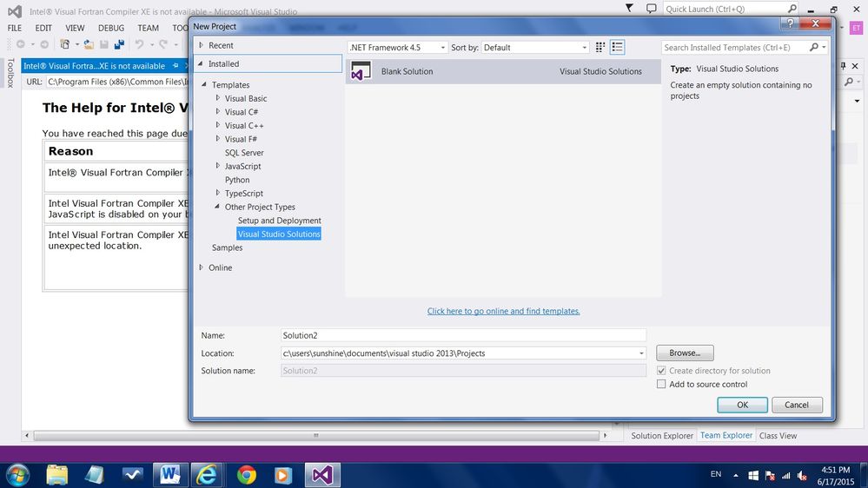
Task: Click the New Project dialog help button
Action: (x=790, y=23)
